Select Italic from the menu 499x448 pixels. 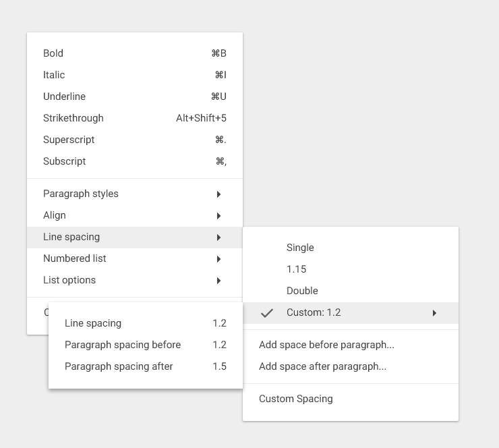pyautogui.click(x=54, y=75)
